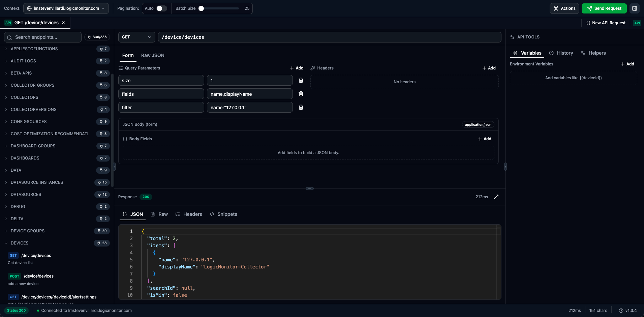Click the Status 200 badge in status bar
Viewport: 644px width, 317px height.
(16, 310)
